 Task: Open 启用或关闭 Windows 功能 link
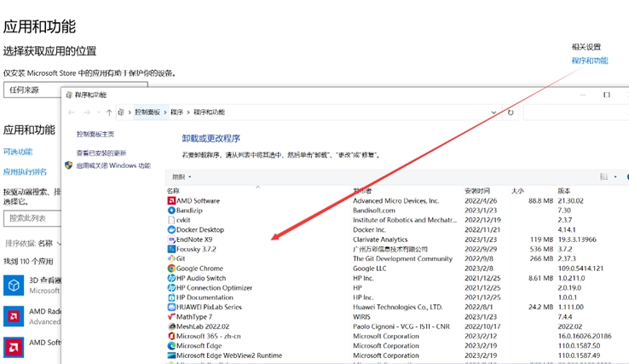coord(113,165)
